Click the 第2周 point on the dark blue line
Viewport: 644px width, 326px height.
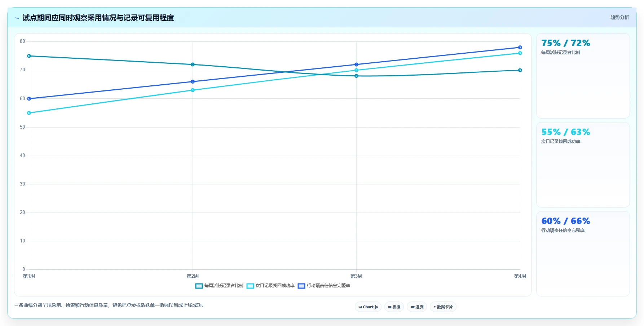pyautogui.click(x=193, y=82)
